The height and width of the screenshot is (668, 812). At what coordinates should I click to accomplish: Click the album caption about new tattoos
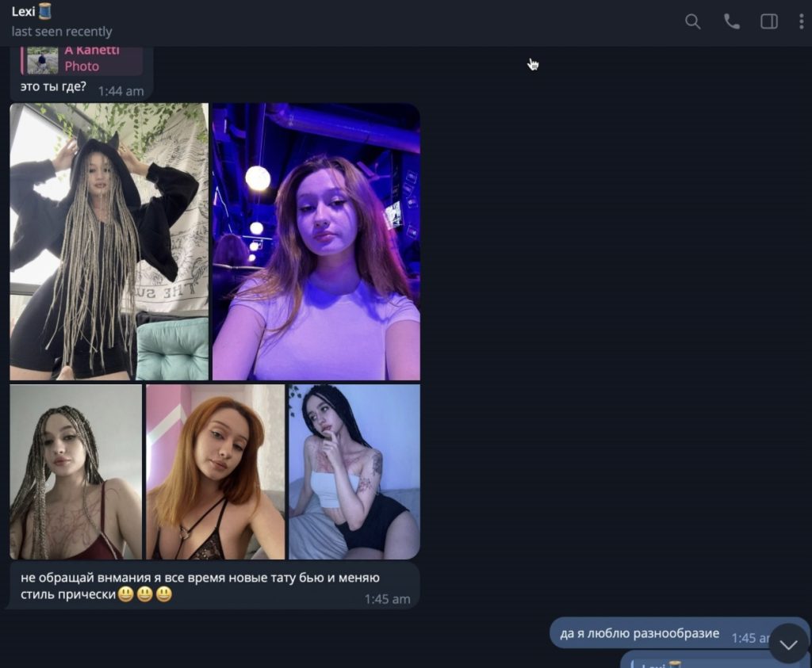point(200,578)
